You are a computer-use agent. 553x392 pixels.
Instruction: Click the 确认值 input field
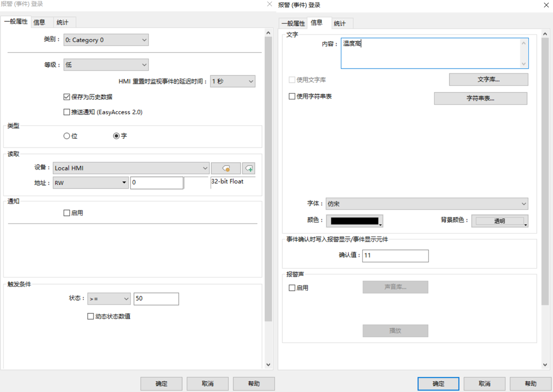[x=395, y=255]
